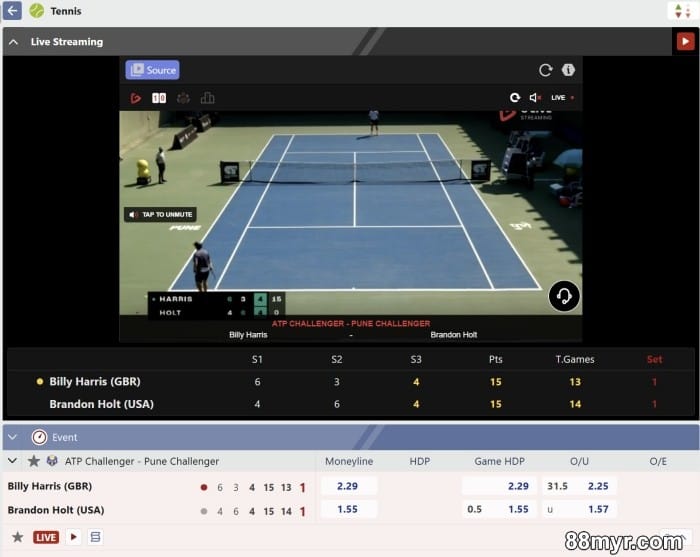
Task: Select Holt Game HDP 0.5 at 1.55
Action: pos(500,509)
